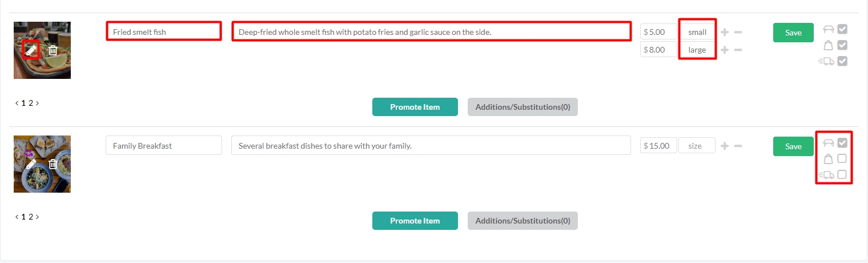Click the pencil icon on Fried smelt fish photo
Viewport: 868px width, 263px height.
coord(31,50)
